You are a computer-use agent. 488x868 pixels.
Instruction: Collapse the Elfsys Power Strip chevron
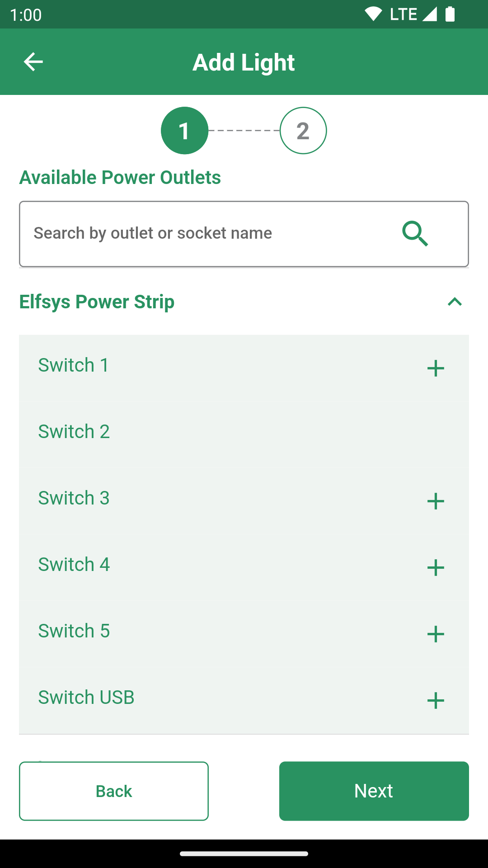(x=455, y=302)
